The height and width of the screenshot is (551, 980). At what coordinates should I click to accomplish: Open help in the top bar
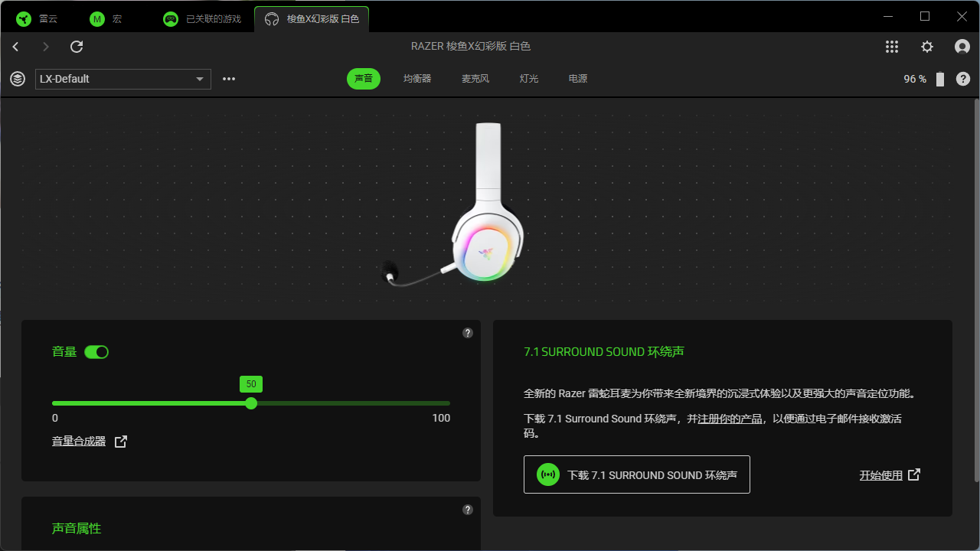(963, 79)
